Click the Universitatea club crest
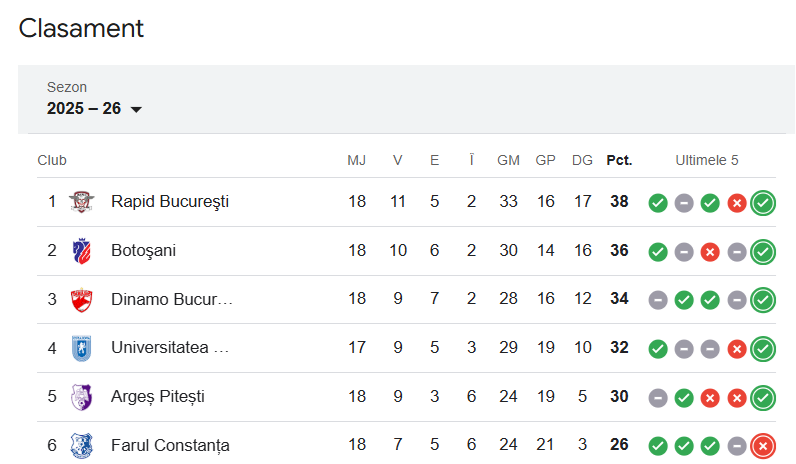The height and width of the screenshot is (464, 796). tap(81, 348)
